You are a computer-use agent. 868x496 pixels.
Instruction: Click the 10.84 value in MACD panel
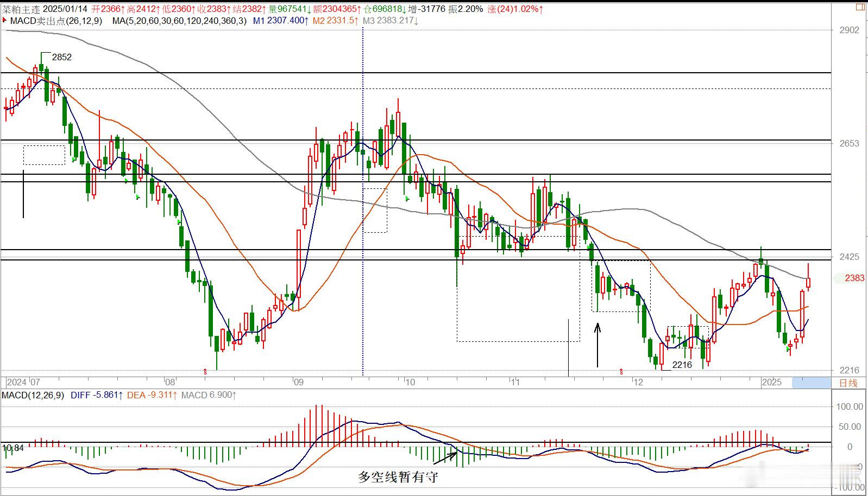(x=13, y=448)
